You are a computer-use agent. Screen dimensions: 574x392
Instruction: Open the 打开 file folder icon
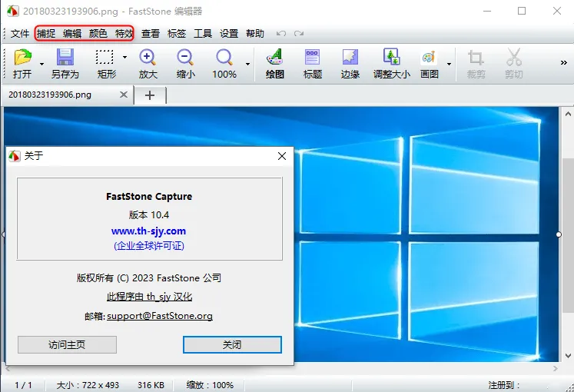[23, 58]
